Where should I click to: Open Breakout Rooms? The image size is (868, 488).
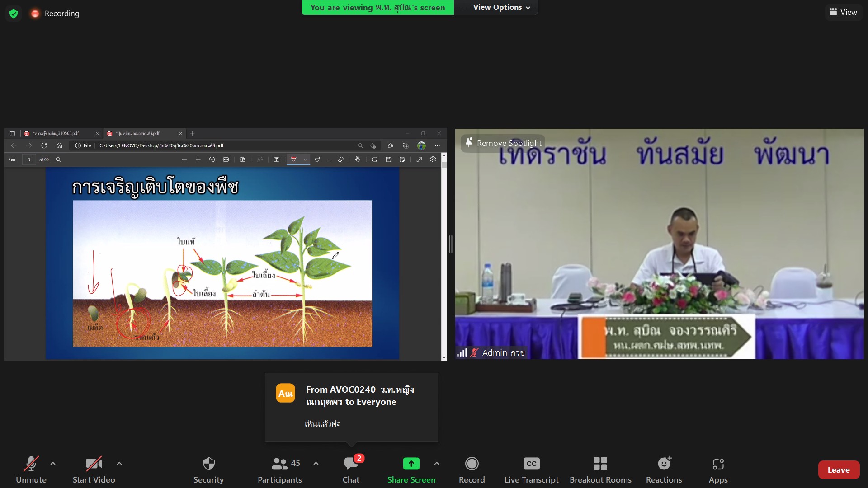point(600,470)
